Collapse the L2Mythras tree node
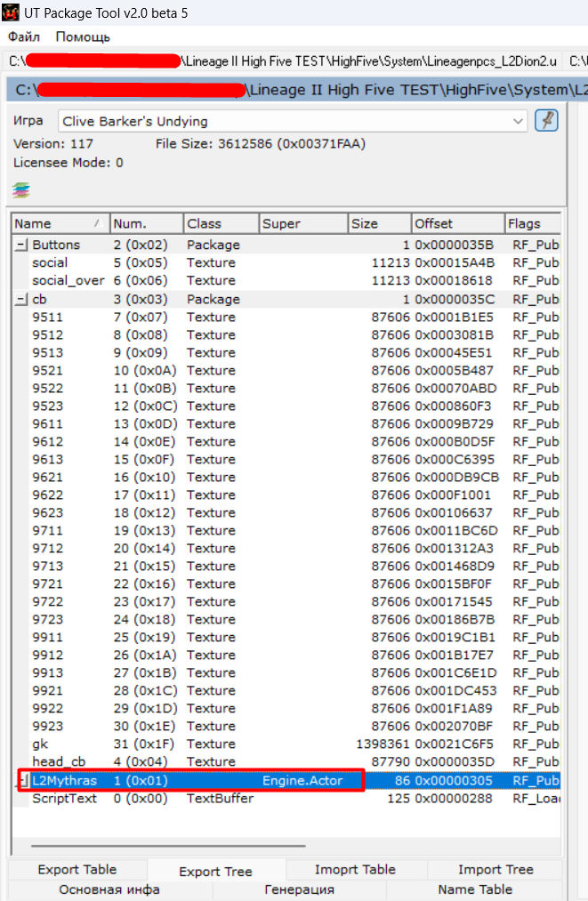The width and height of the screenshot is (588, 901). click(x=22, y=781)
